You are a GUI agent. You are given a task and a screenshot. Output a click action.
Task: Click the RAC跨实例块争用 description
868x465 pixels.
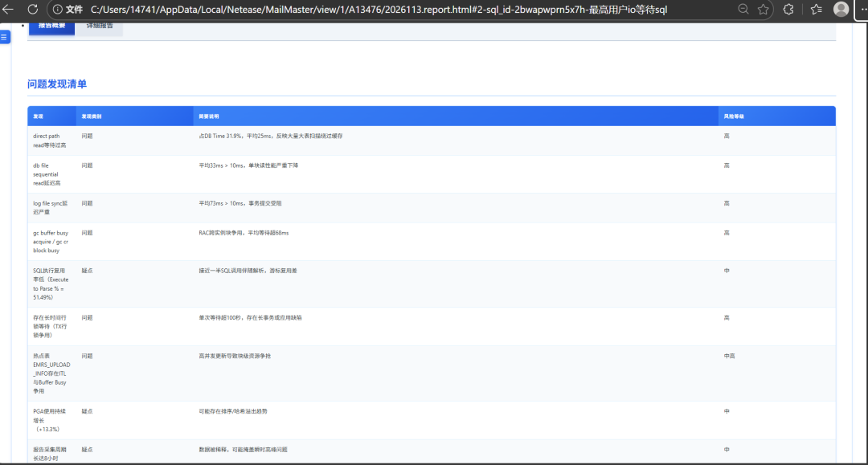244,233
